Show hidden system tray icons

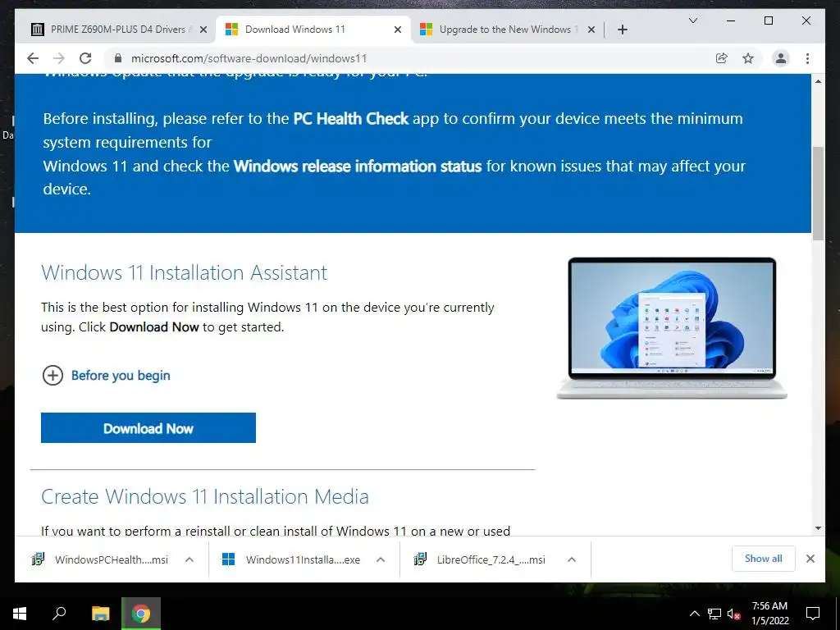click(x=694, y=614)
